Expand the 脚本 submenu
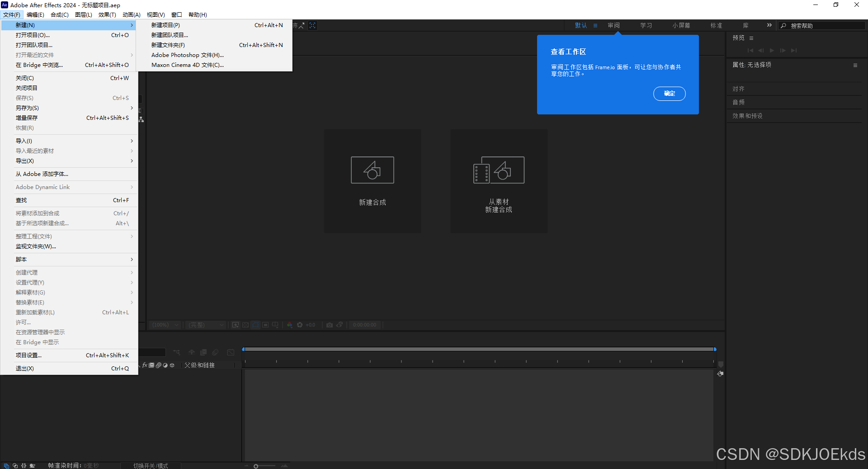 coord(69,260)
